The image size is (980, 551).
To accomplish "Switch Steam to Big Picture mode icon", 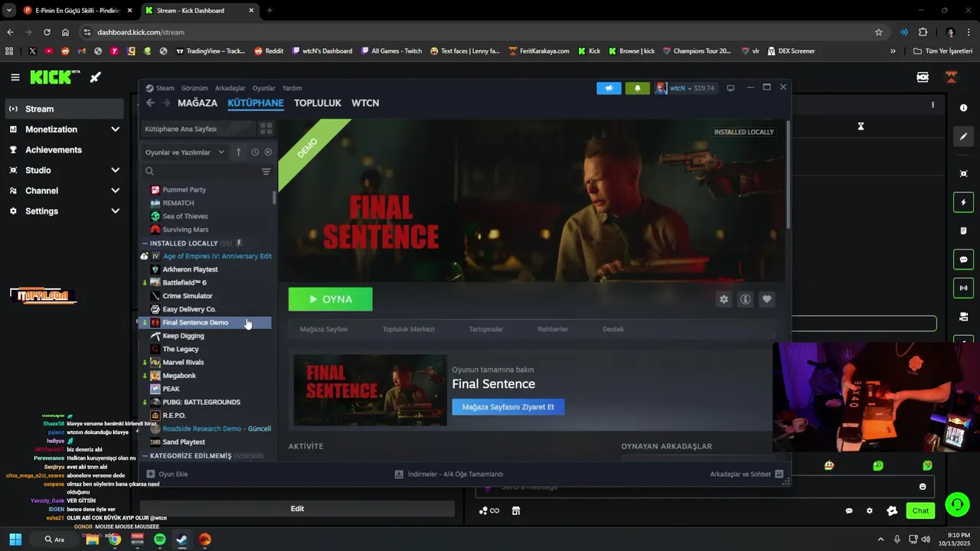I will [x=730, y=88].
